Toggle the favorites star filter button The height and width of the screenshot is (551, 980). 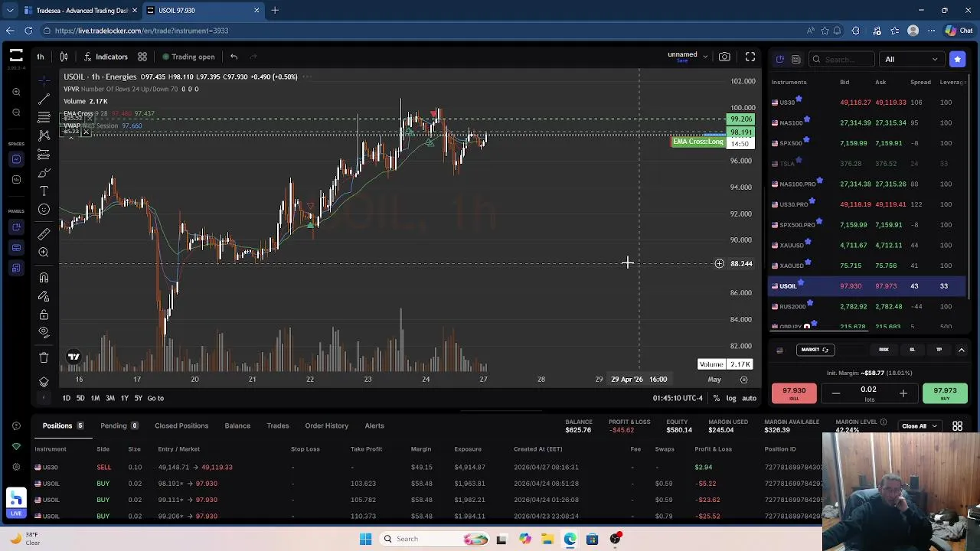coord(957,59)
